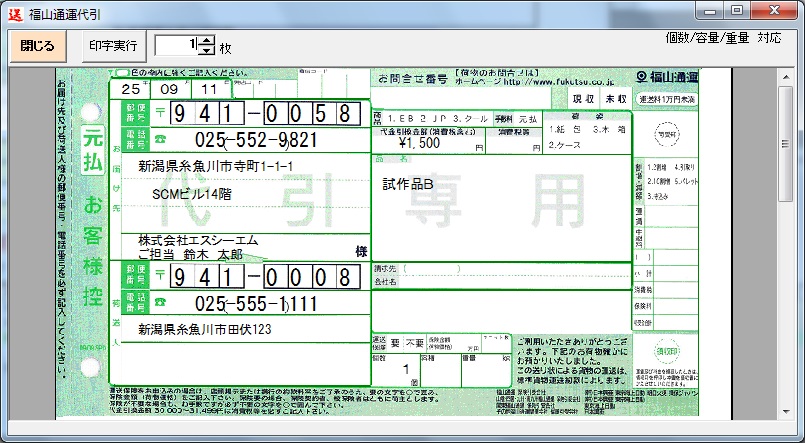Click the 現収 box on the slip
The image size is (805, 443).
pyautogui.click(x=583, y=99)
